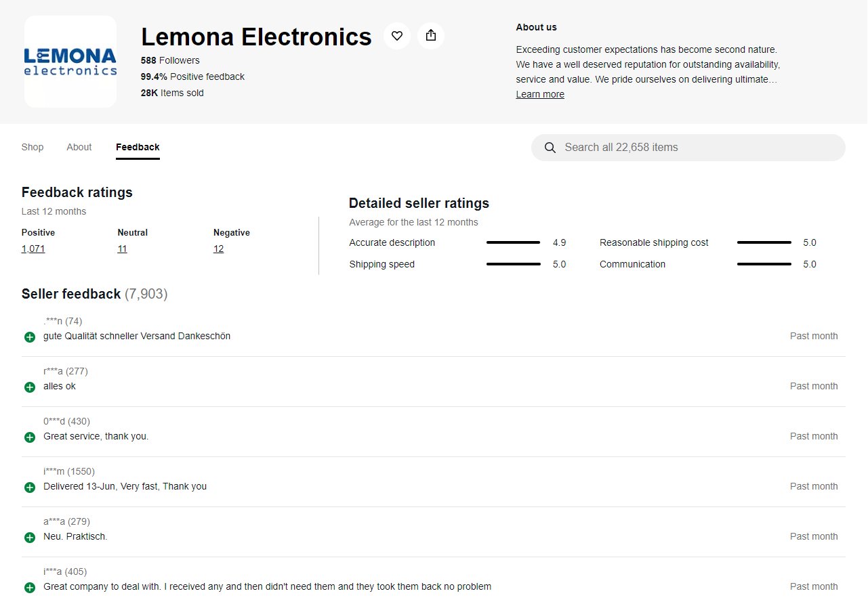Click green plus icon beside 'alles ok'
This screenshot has width=868, height=606.
tap(30, 387)
